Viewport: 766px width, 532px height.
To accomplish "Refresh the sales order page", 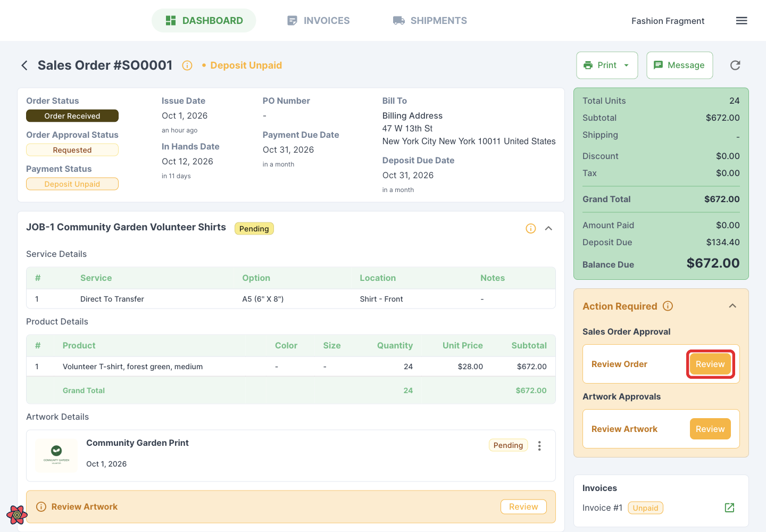I will pyautogui.click(x=735, y=65).
